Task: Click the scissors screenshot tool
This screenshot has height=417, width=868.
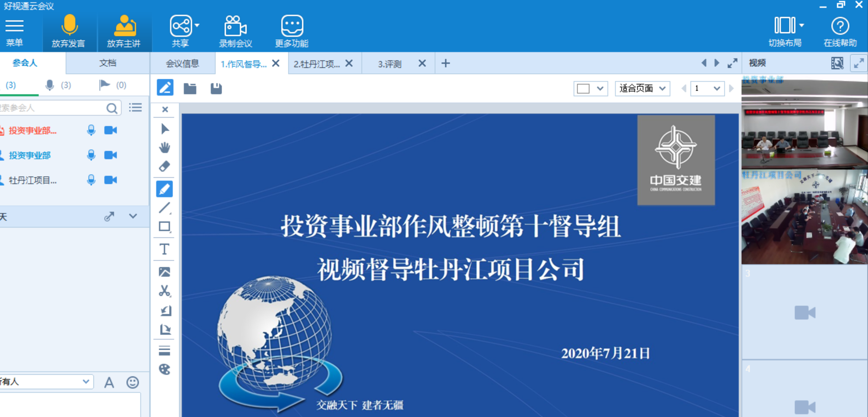Action: (x=164, y=291)
